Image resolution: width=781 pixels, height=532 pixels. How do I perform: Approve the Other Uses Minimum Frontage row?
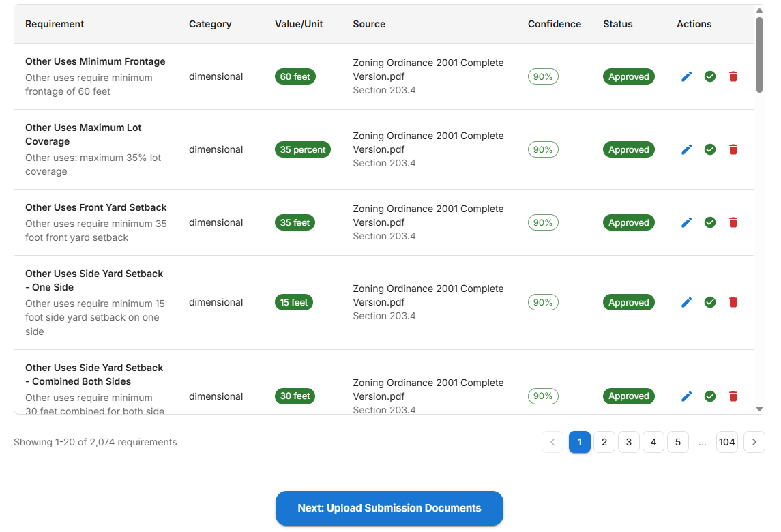pos(710,76)
